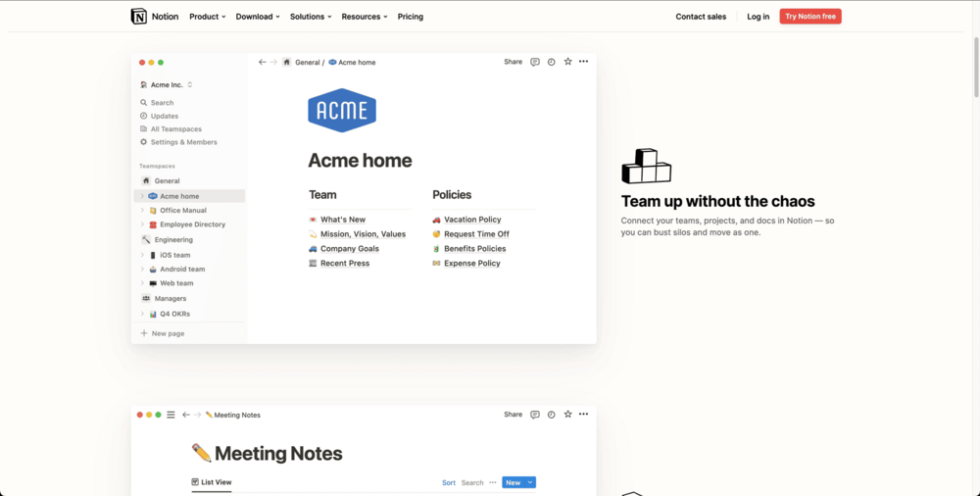Viewport: 980px width, 496px height.
Task: Click home icon in the General breadcrumb
Action: coord(286,62)
